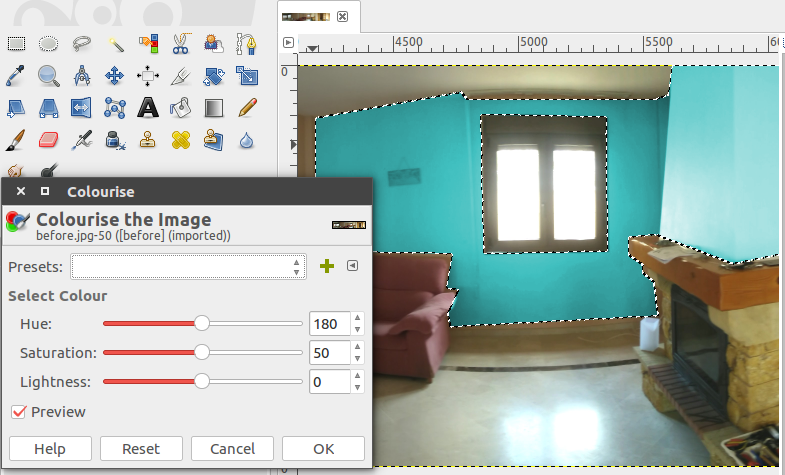Save settings with the green plus button
The height and width of the screenshot is (475, 785).
(327, 266)
